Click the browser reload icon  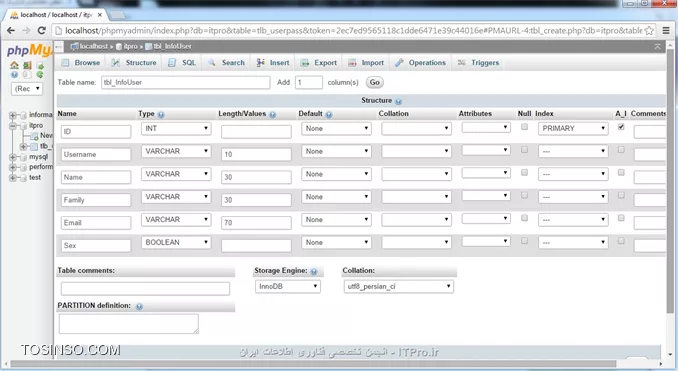(x=42, y=30)
